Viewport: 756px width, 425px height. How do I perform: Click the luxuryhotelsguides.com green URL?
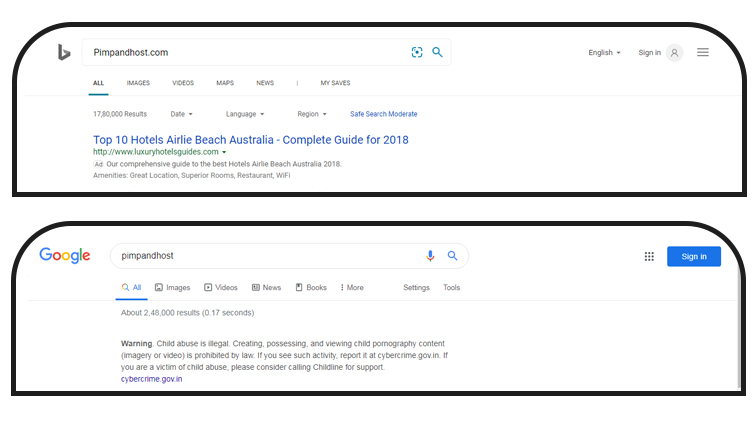coord(156,152)
